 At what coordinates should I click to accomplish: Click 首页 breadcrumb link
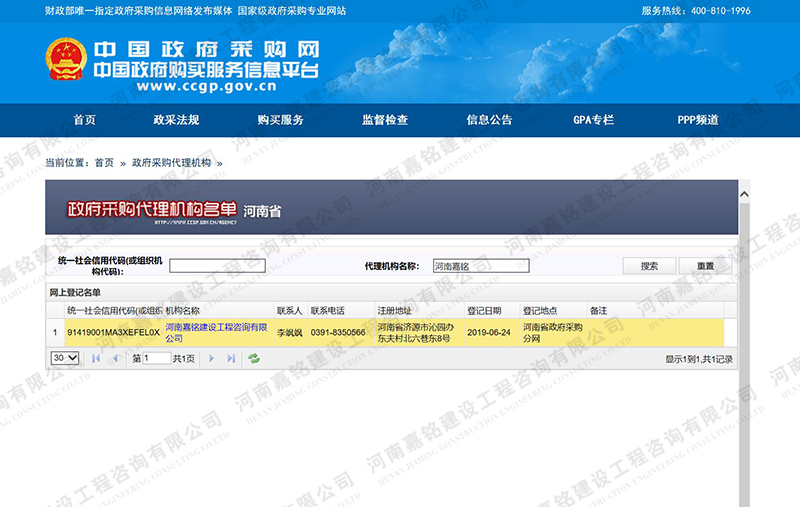point(104,163)
